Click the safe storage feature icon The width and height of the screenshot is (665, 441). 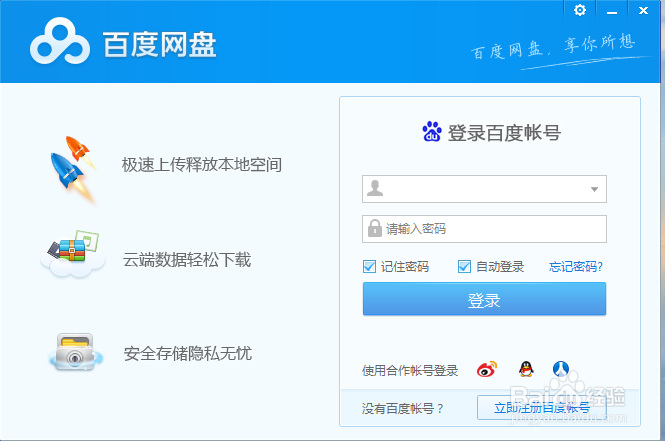(x=75, y=353)
